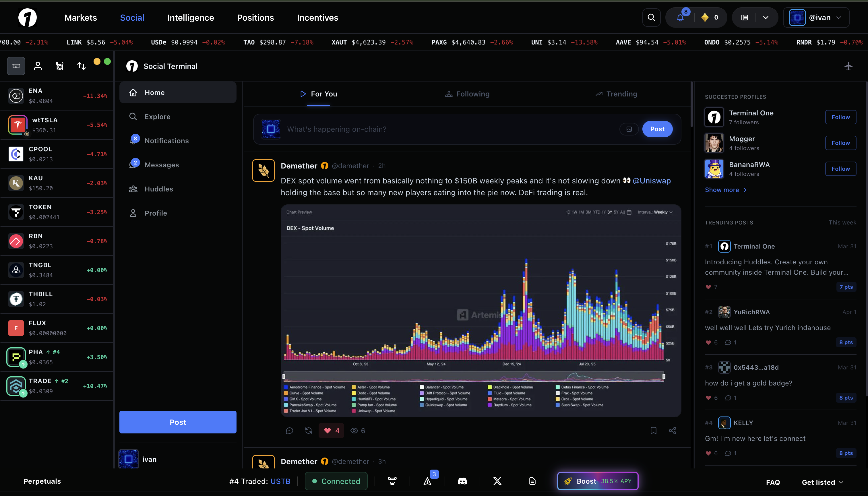The width and height of the screenshot is (868, 496).
Task: Click the Boost 38.5% APY button
Action: (x=598, y=481)
